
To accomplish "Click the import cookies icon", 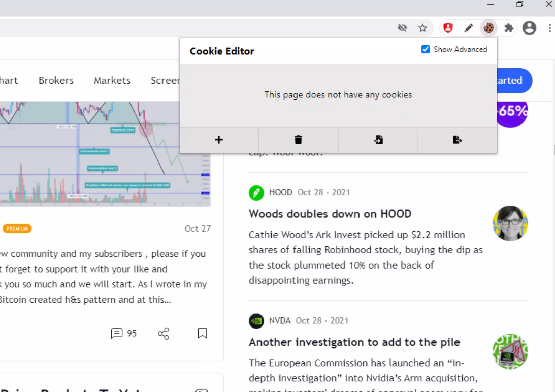I will point(378,140).
